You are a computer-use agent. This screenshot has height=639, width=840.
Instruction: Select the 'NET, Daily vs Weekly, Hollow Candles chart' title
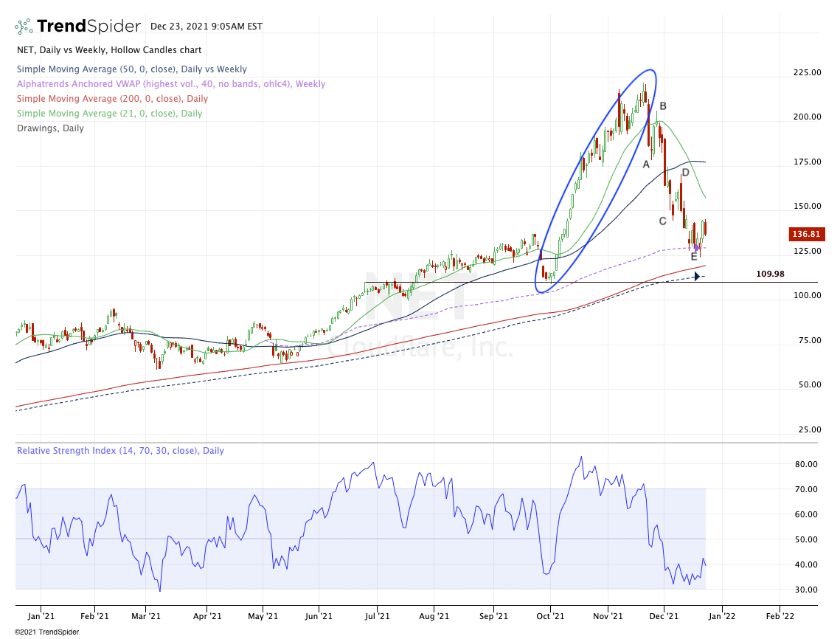pos(109,50)
